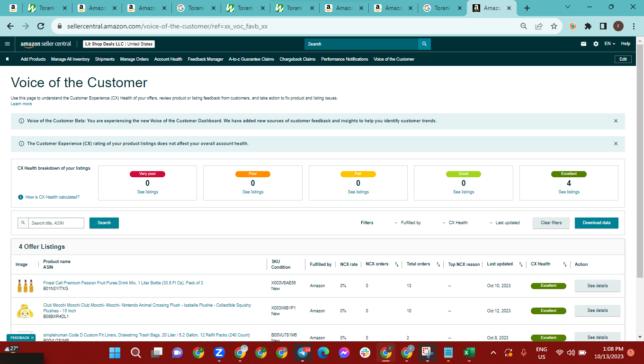Open the EN language dropdown

tap(609, 44)
